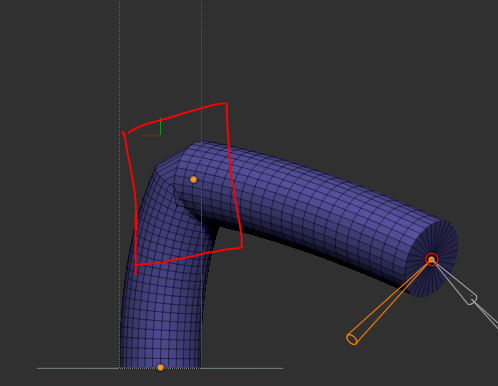
Task: Click the green axis line of the small gizmo
Action: coord(160,126)
